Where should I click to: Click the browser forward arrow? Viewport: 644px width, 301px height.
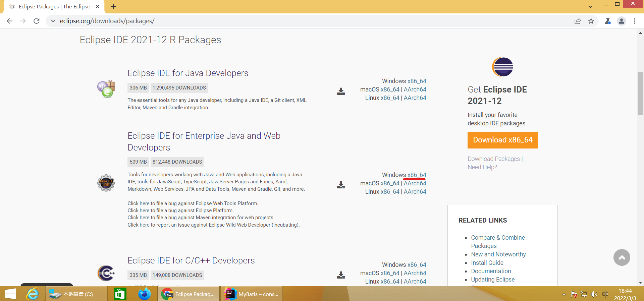pyautogui.click(x=23, y=21)
